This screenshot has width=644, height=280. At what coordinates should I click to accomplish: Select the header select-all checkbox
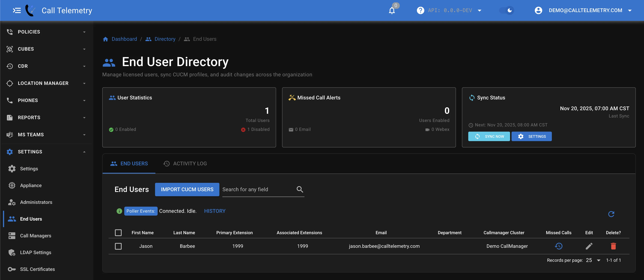(118, 233)
